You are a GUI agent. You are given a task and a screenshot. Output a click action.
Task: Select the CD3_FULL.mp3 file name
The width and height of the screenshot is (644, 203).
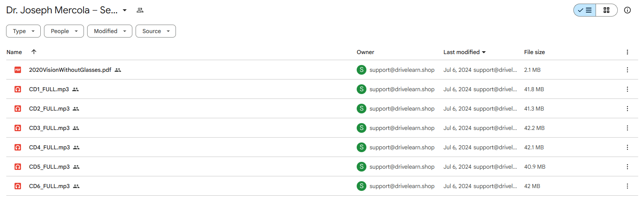[49, 128]
